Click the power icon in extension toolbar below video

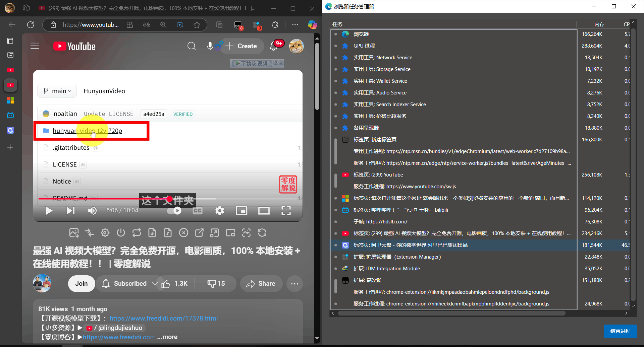pos(121,233)
